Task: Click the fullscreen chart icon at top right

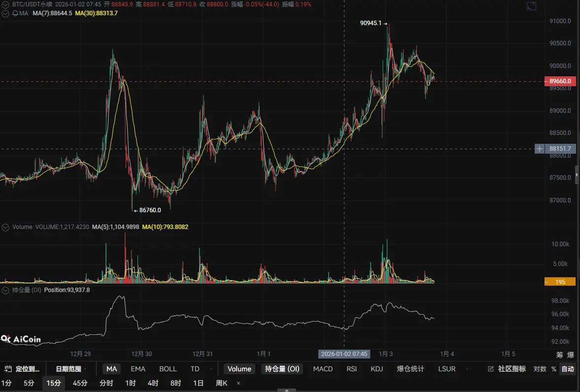Action: 531,6
